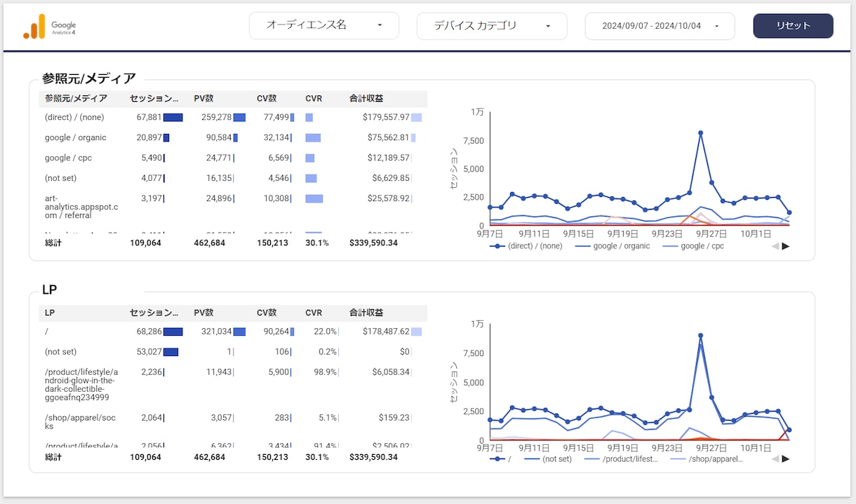Sort LP table by セッション column
The height and width of the screenshot is (504, 856).
point(154,313)
